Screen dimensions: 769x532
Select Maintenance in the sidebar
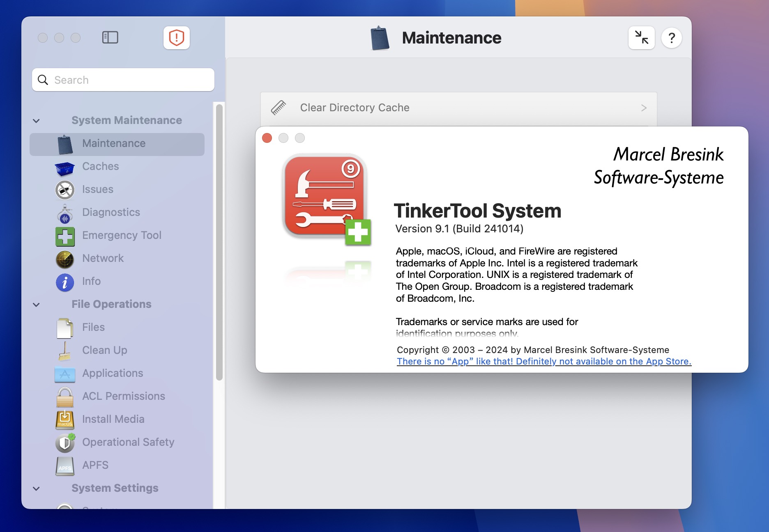tap(117, 144)
